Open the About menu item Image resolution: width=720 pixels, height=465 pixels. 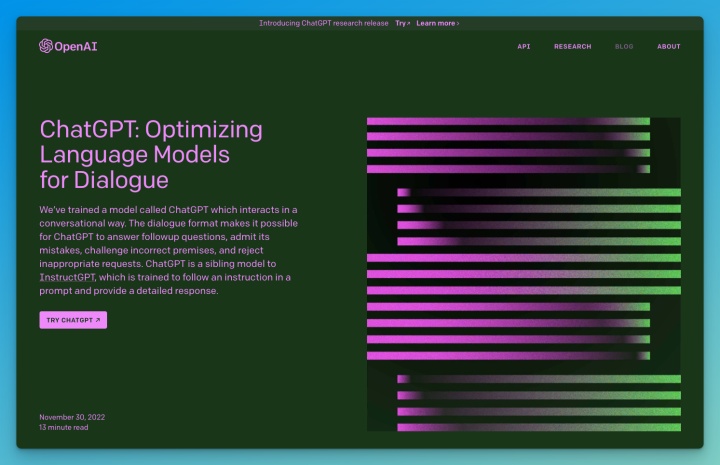tap(669, 46)
